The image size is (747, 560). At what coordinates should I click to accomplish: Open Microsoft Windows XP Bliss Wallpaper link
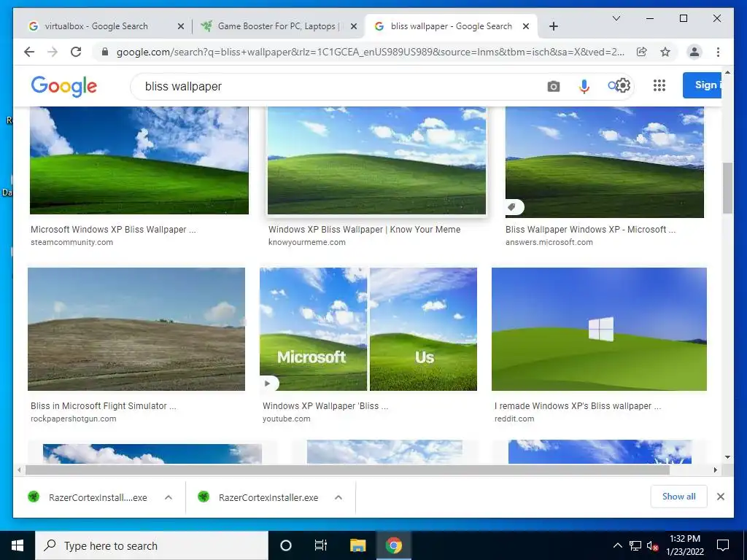[113, 230]
